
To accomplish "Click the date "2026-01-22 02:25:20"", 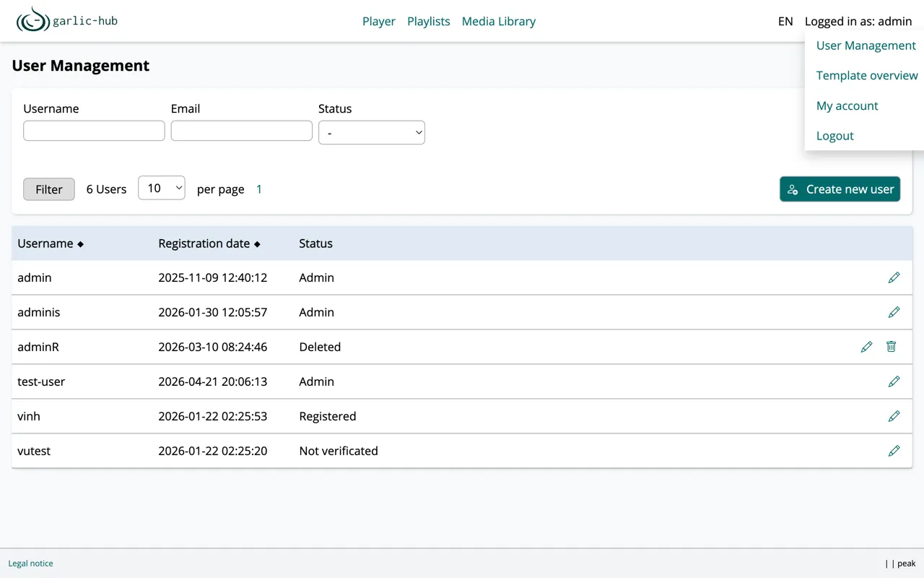I will tap(213, 451).
